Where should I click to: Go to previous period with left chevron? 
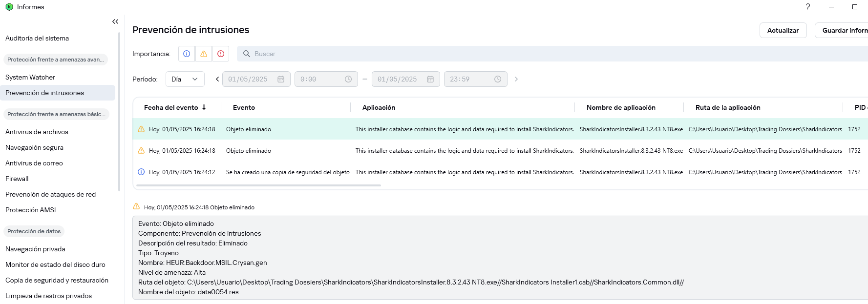pos(217,79)
